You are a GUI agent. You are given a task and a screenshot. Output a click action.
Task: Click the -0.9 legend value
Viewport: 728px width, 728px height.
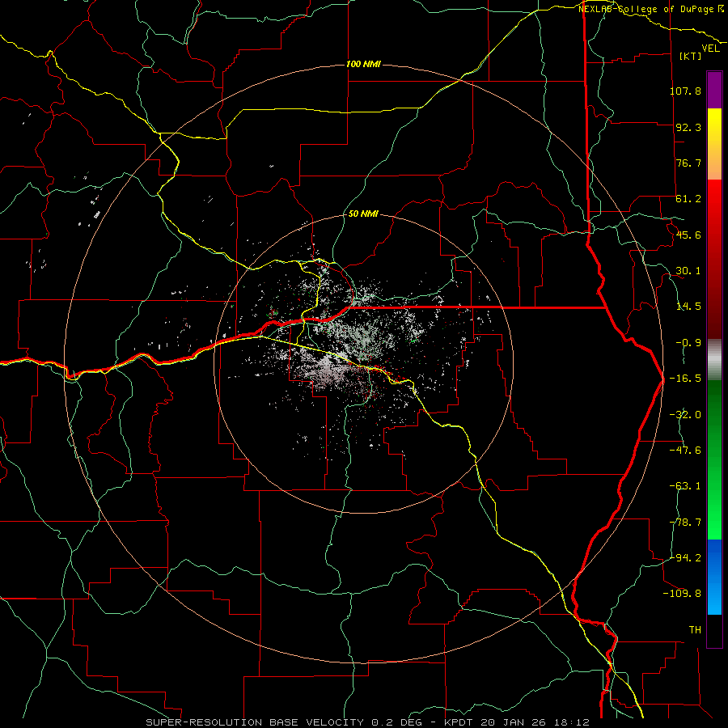pos(688,343)
